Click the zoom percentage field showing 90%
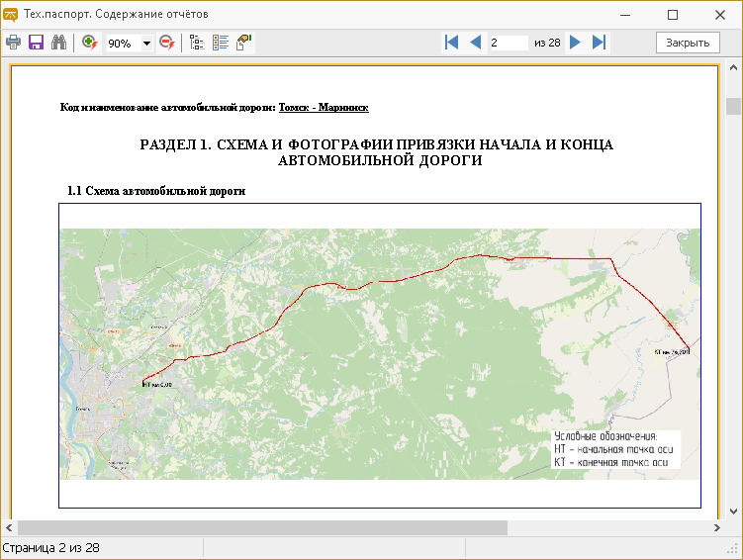The width and height of the screenshot is (743, 560). tap(121, 44)
